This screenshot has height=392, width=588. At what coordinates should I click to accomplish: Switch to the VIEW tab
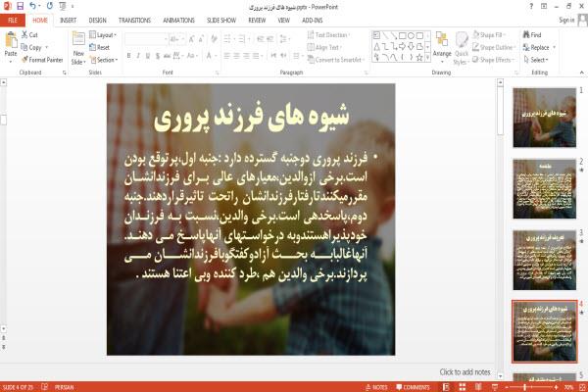tap(284, 21)
